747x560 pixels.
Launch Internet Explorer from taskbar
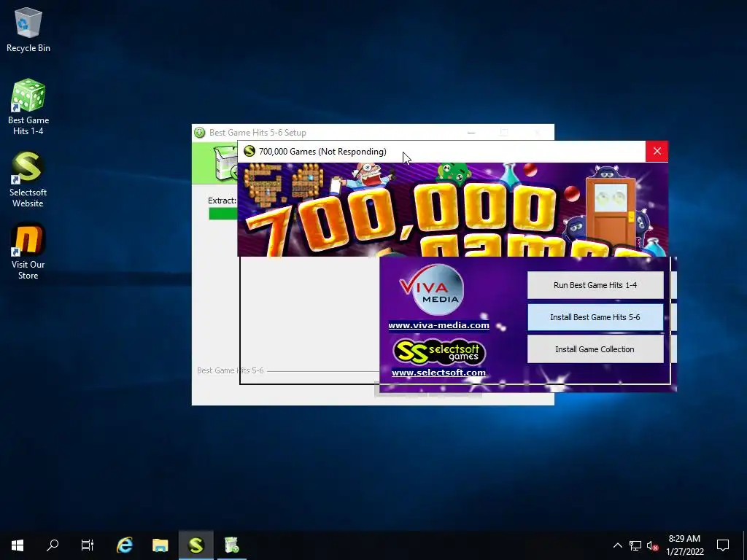(125, 545)
